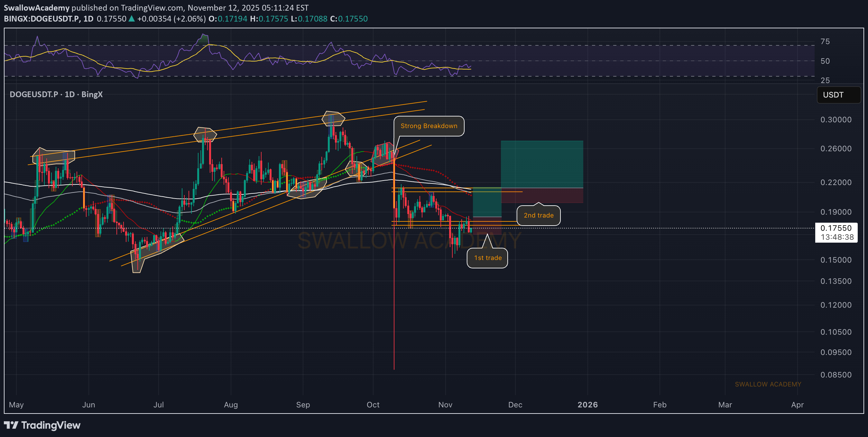This screenshot has width=868, height=437.
Task: Click the green up-arrow price change icon
Action: (x=132, y=19)
